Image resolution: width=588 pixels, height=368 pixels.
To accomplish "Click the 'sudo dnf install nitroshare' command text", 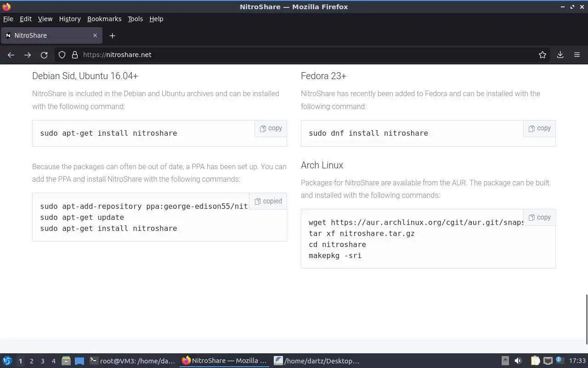I will [368, 133].
